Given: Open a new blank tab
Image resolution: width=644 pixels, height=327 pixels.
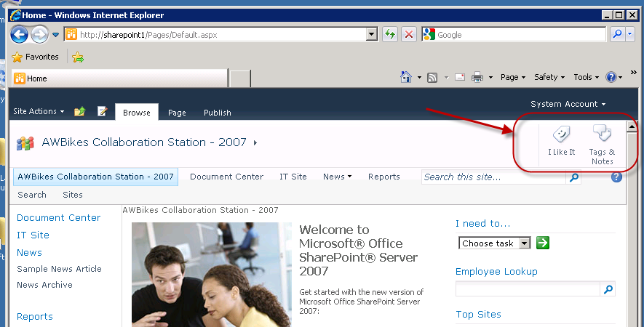Looking at the screenshot, I should (240, 78).
